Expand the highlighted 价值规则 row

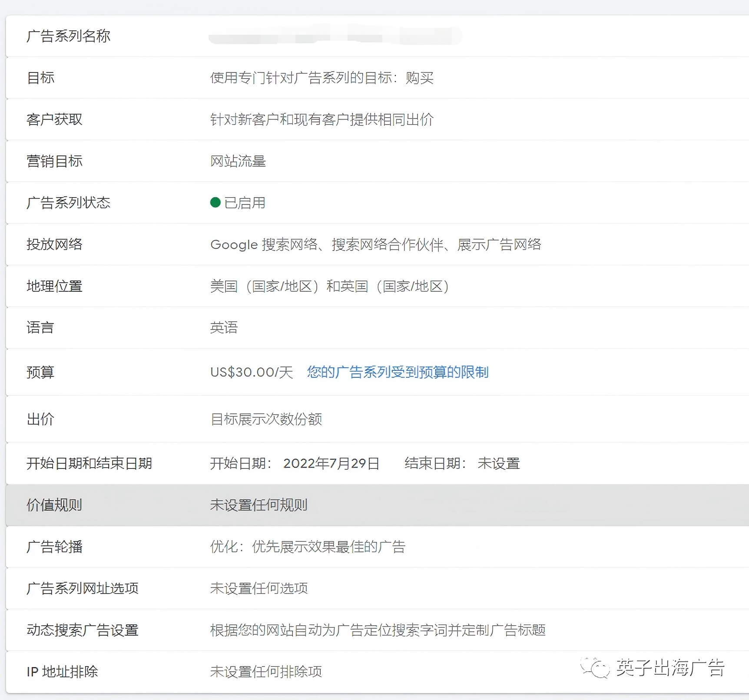[54, 505]
